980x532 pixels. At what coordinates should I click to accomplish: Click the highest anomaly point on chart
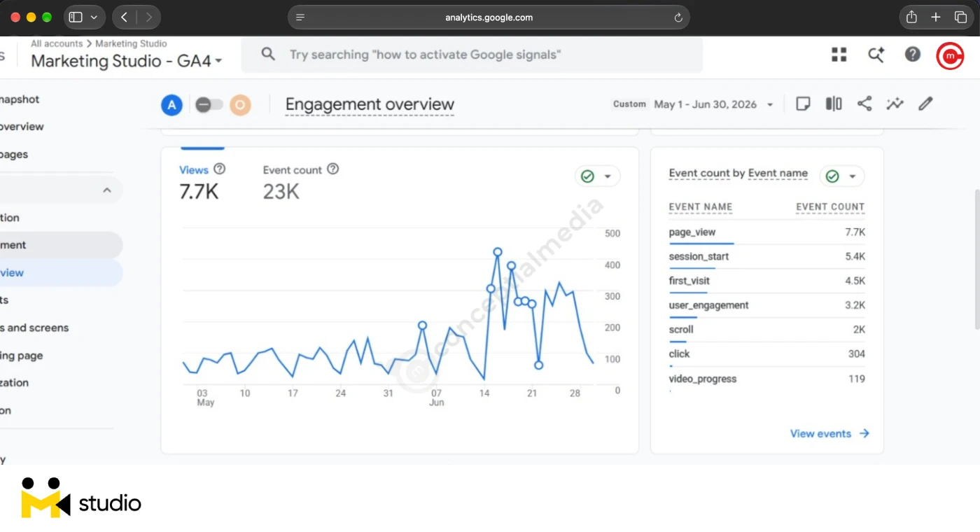(498, 252)
